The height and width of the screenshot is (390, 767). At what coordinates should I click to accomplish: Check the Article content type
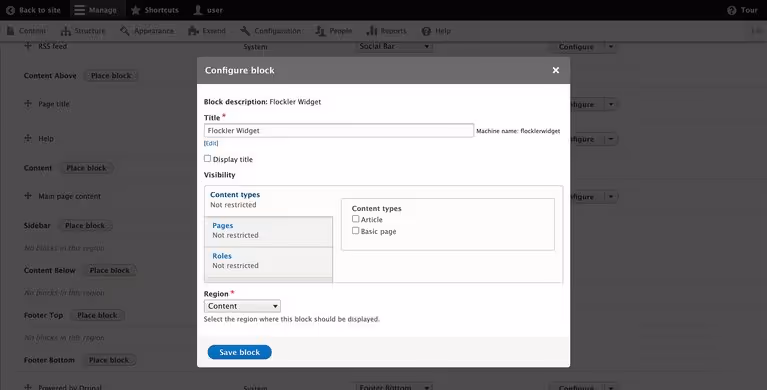[x=355, y=219]
